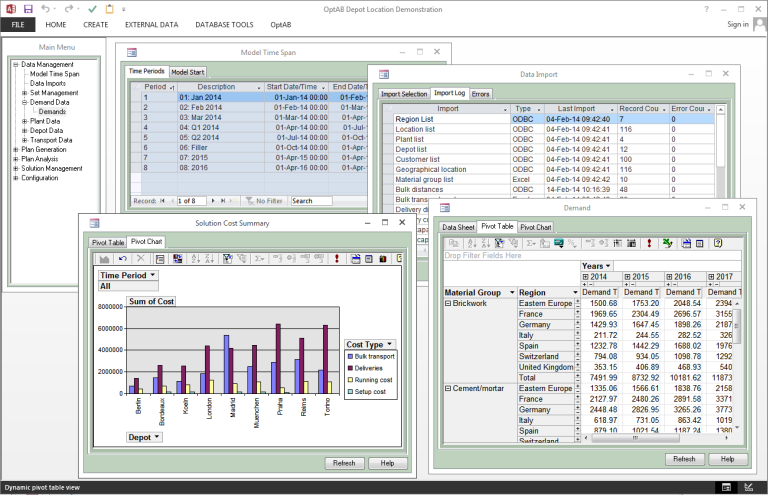Click the green checkmark quick access icon
The height and width of the screenshot is (495, 768).
(x=92, y=9)
